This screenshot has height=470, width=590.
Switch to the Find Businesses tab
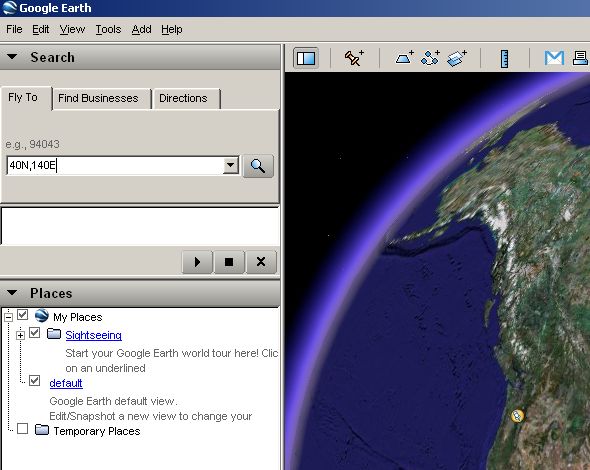[102, 99]
